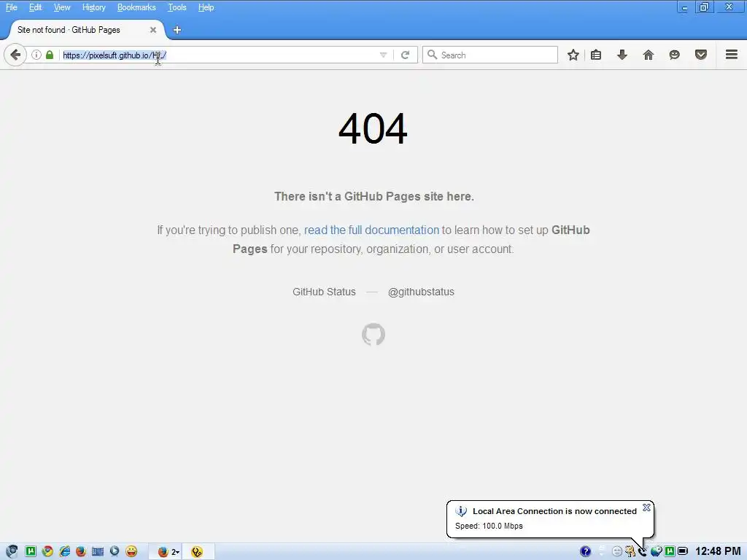Follow 'read the full documentation' link
747x560 pixels.
tap(371, 230)
